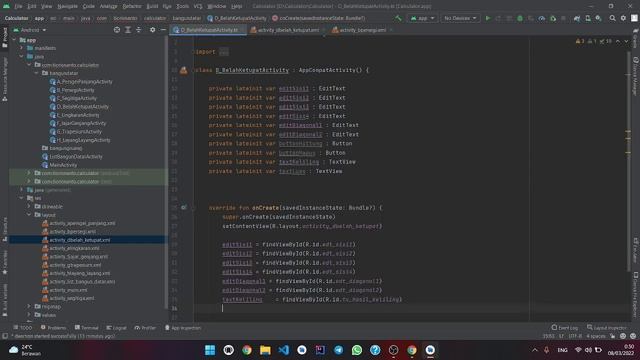The width and height of the screenshot is (640, 360).
Task: Open Visual Studio Code from taskbar
Action: click(284, 350)
